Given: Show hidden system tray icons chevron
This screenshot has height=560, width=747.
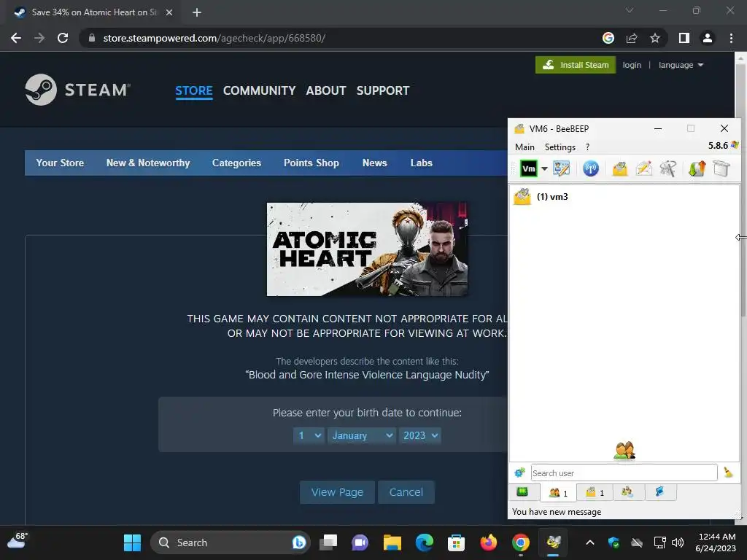Looking at the screenshot, I should [589, 542].
